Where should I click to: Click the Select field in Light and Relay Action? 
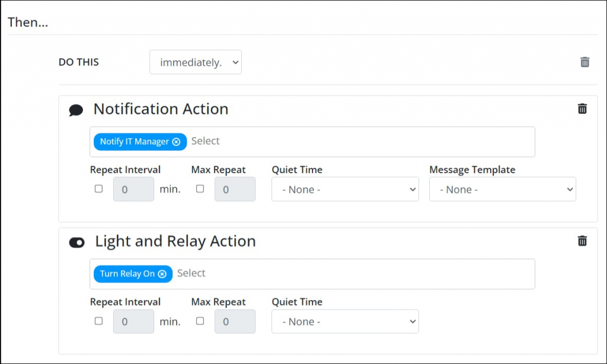(x=249, y=273)
